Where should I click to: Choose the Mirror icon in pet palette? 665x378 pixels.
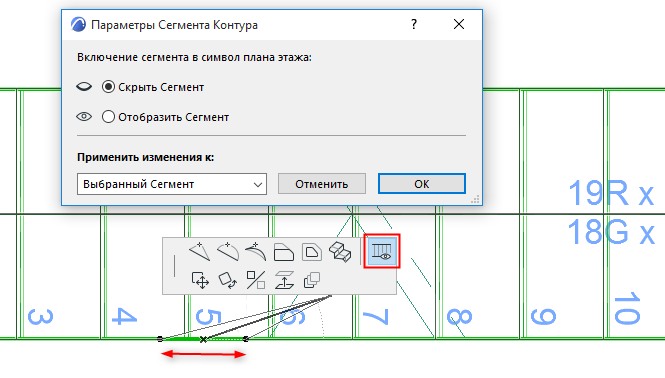[256, 280]
